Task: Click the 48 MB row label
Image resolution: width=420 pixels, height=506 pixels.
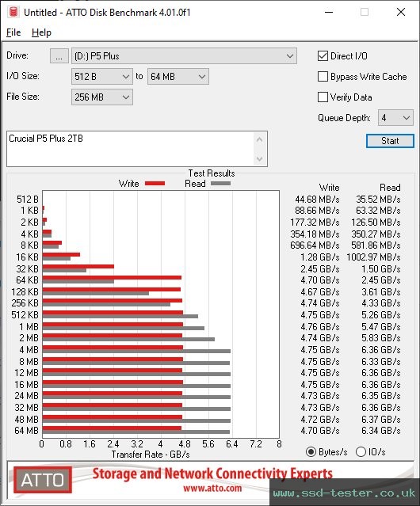Action: coord(26,420)
